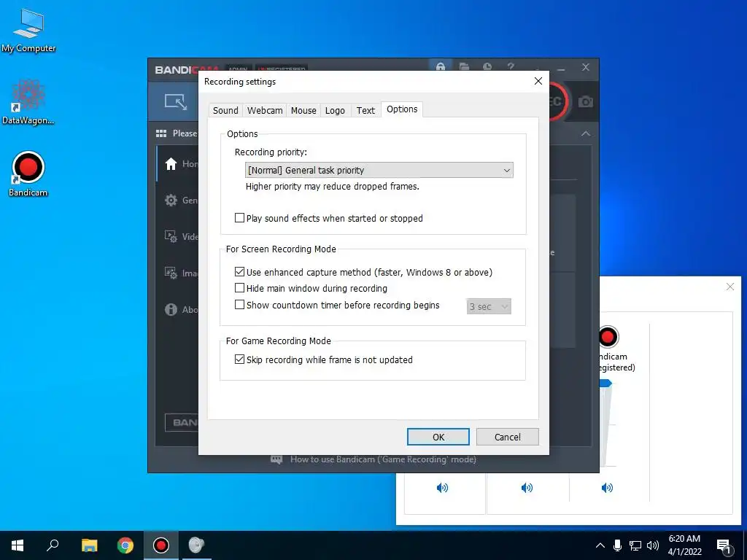Open the notification center icon

(x=723, y=546)
